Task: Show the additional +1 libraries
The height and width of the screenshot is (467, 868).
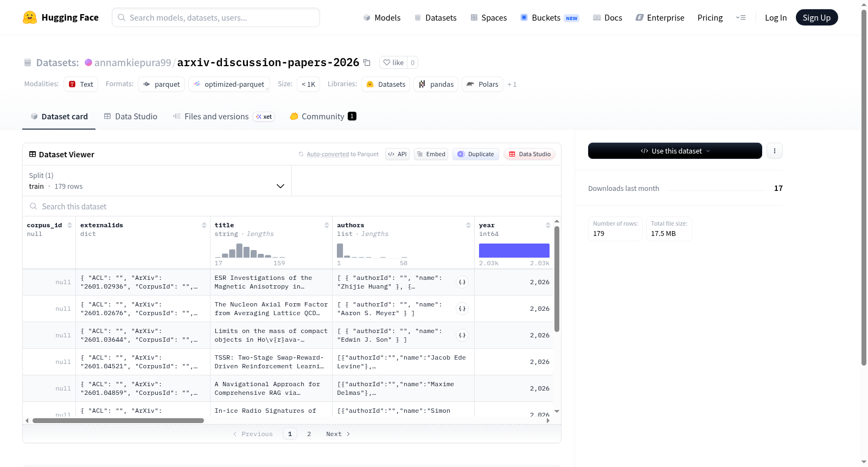Action: (x=512, y=85)
